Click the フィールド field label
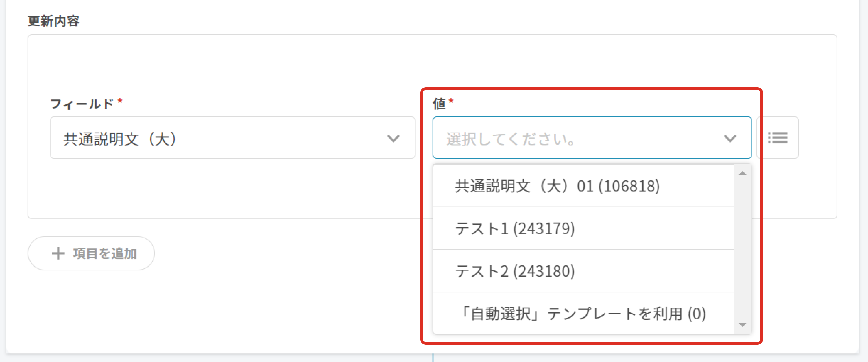 pos(82,104)
